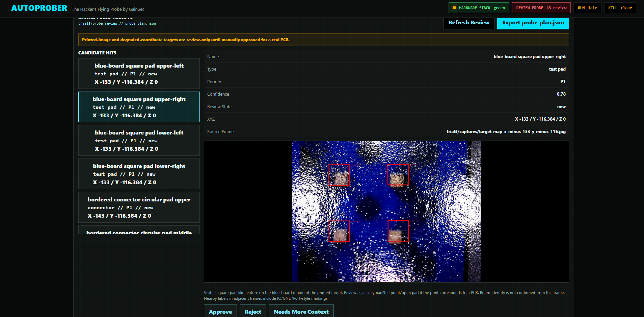Click Needs More Context
This screenshot has width=644, height=317.
(x=301, y=311)
